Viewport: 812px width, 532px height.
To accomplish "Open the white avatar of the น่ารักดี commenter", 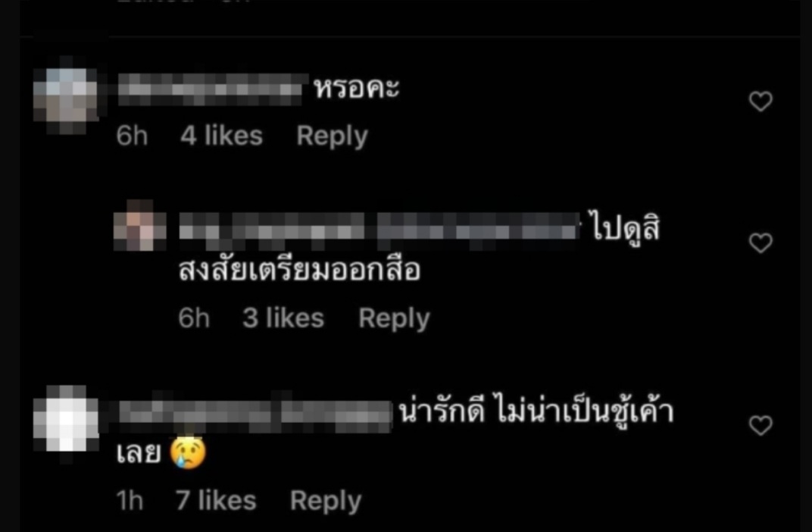I will pos(66,418).
